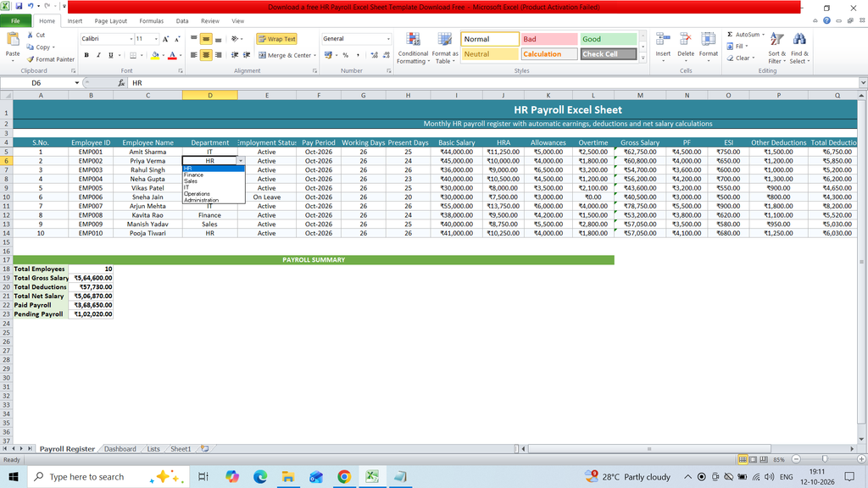868x488 pixels.
Task: Toggle Underline formatting
Action: pyautogui.click(x=111, y=55)
